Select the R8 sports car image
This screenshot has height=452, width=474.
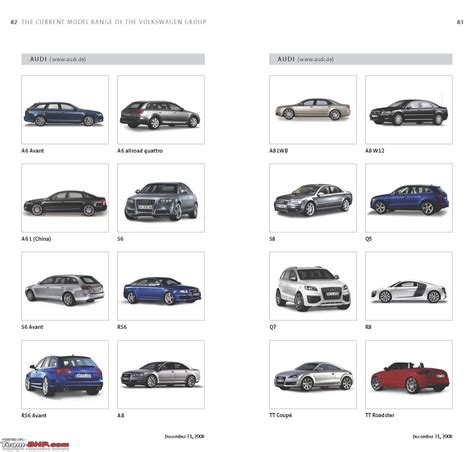pos(409,286)
